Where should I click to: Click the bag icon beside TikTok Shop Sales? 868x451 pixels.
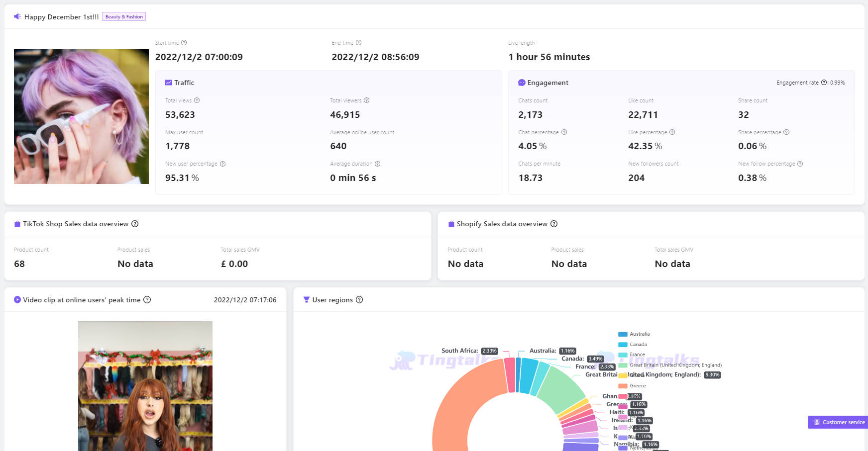[16, 224]
